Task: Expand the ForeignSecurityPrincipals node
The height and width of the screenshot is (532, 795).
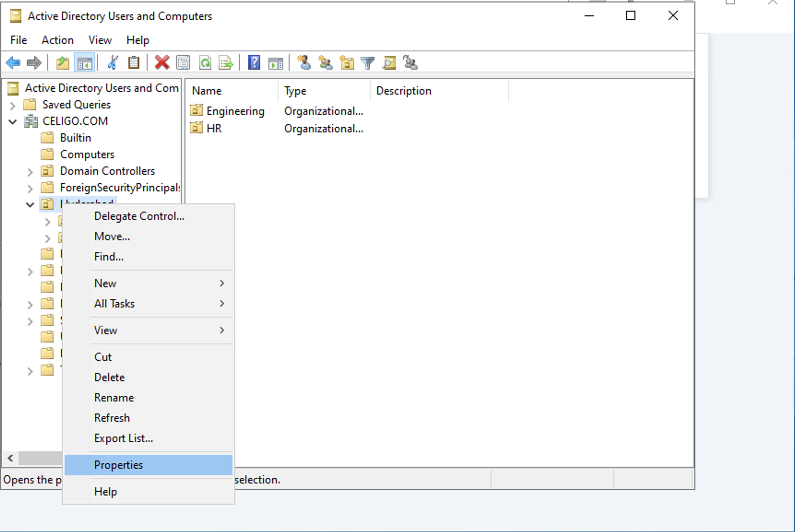Action: (30, 189)
